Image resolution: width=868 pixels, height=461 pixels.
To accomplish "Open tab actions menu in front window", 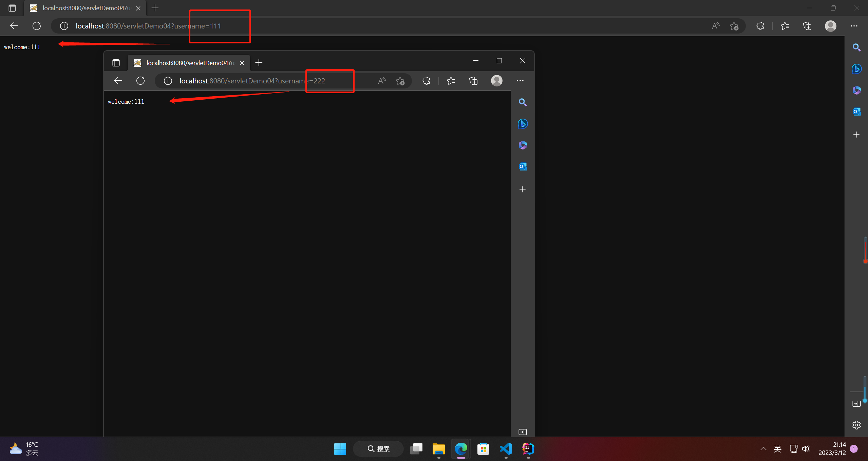I will (116, 63).
